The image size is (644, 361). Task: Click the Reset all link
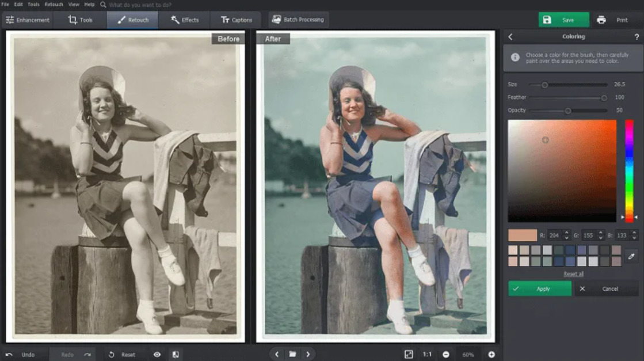(573, 274)
